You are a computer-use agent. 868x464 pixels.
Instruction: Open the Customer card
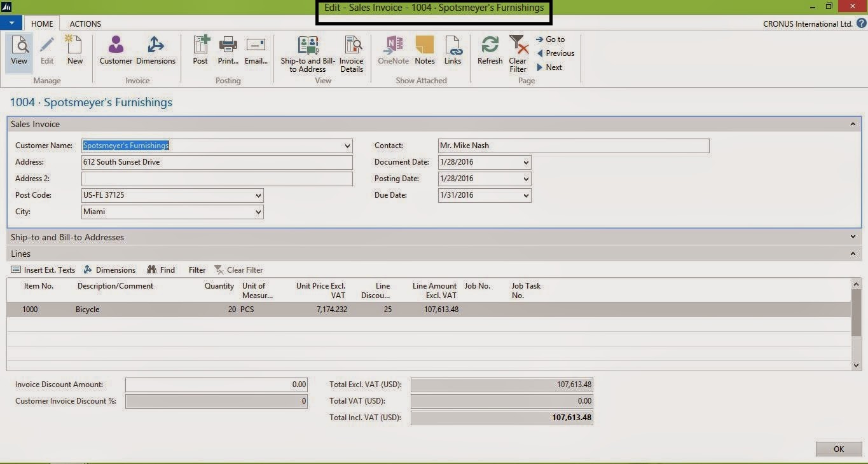coord(116,51)
